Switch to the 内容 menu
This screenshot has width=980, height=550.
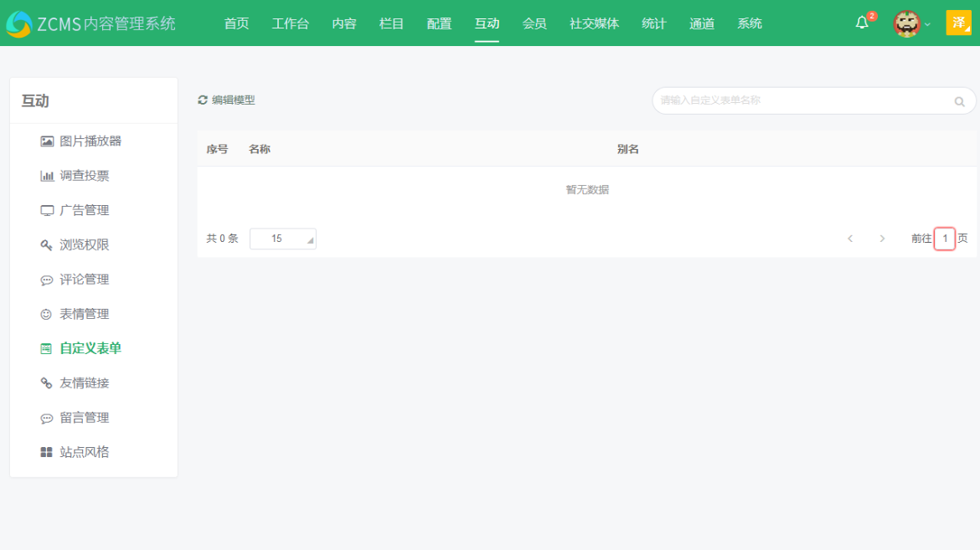343,23
